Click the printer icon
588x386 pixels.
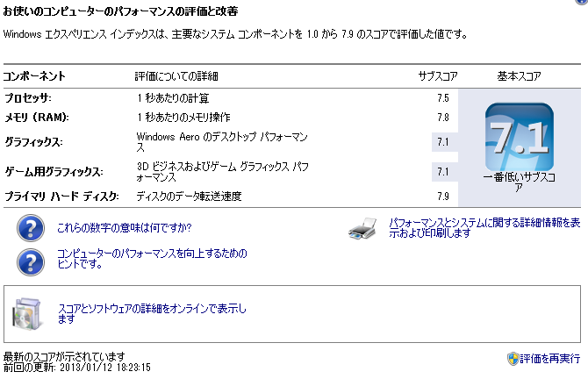[362, 228]
